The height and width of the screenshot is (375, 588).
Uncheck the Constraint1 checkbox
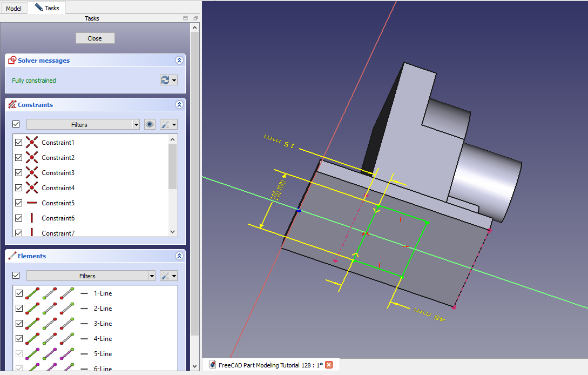pyautogui.click(x=19, y=143)
